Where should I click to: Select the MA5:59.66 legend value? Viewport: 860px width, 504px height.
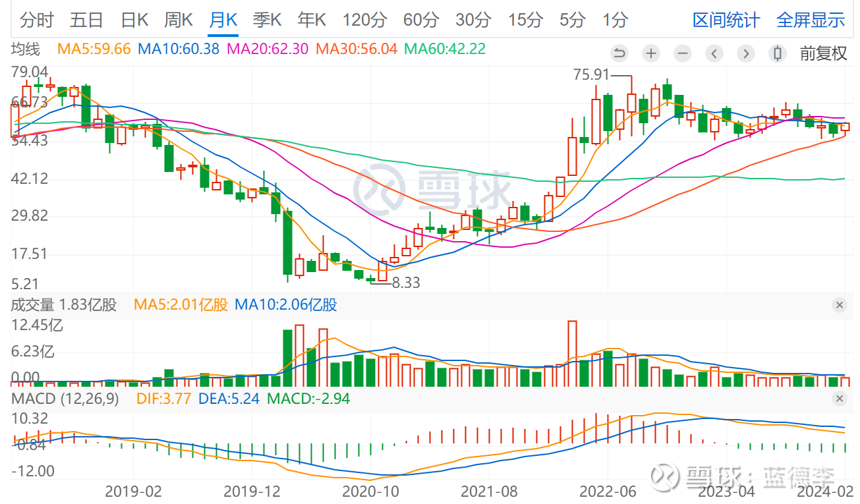pyautogui.click(x=94, y=49)
